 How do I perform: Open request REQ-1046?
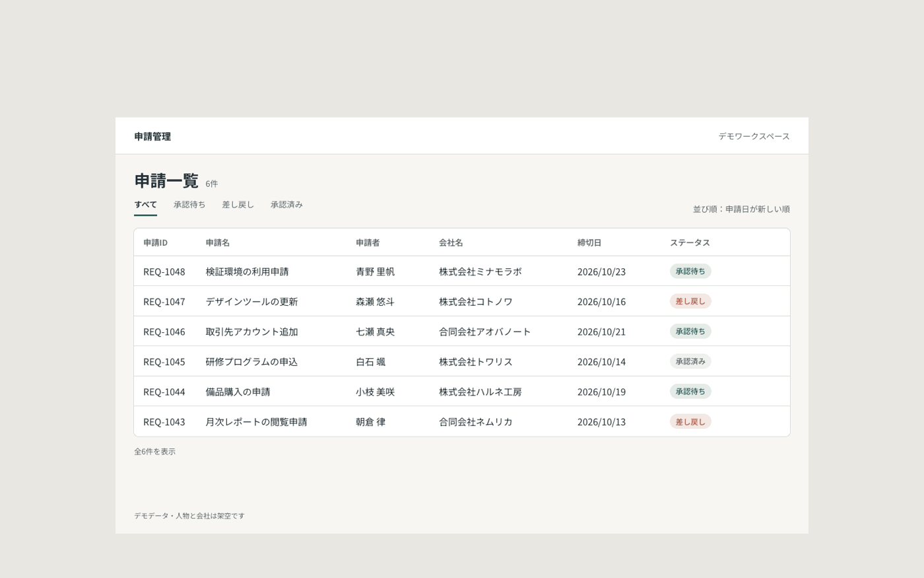click(x=164, y=332)
